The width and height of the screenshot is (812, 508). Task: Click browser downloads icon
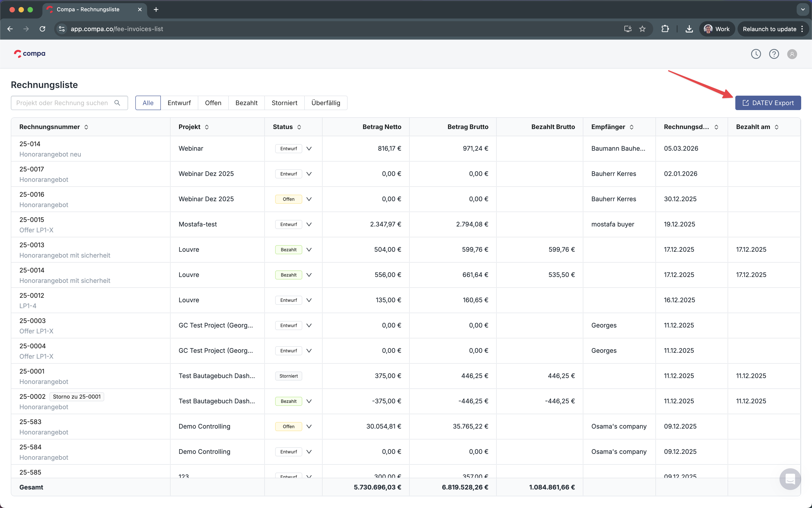pyautogui.click(x=689, y=29)
